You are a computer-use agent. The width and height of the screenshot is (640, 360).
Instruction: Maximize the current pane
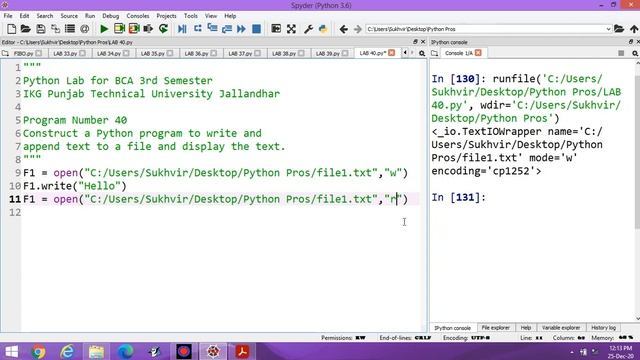[276, 29]
